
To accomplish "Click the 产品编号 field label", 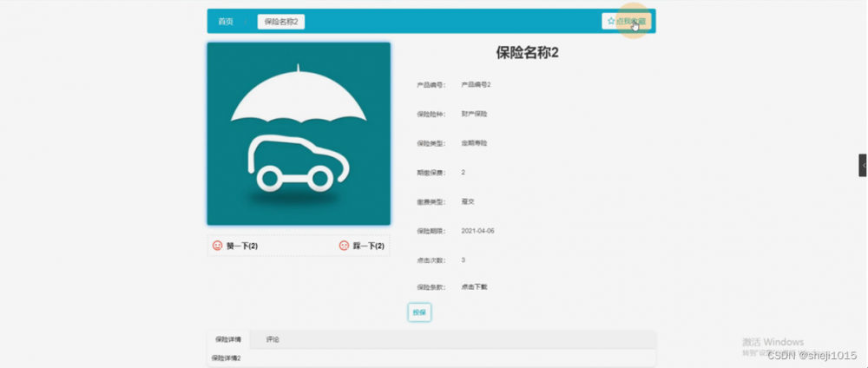I will pos(431,85).
